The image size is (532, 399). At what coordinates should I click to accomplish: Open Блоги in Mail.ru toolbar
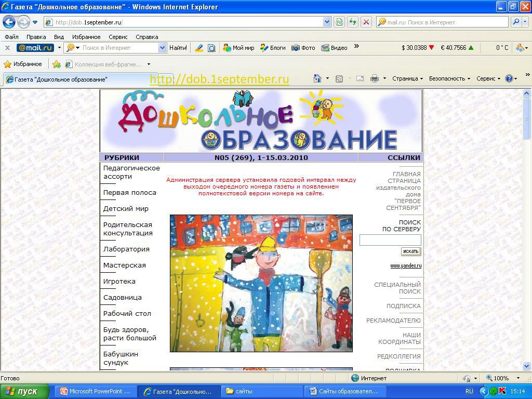point(273,48)
